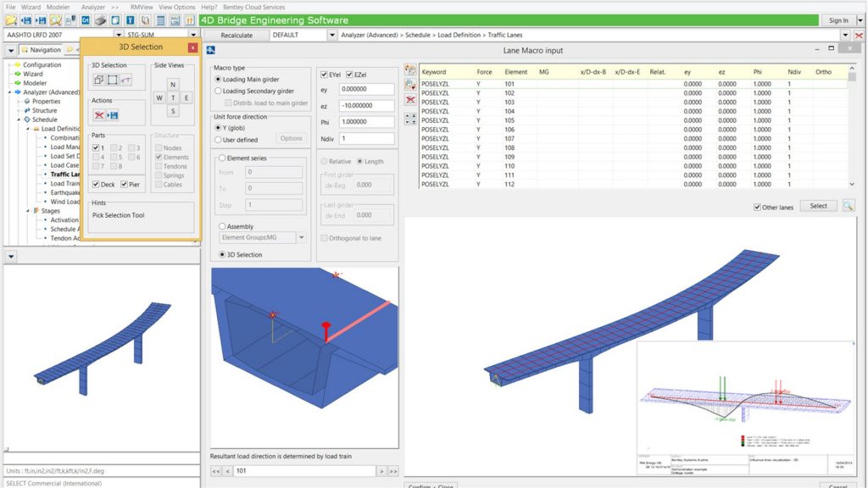Select Loading Secondary girder radio button
This screenshot has height=488, width=868.
coord(218,91)
